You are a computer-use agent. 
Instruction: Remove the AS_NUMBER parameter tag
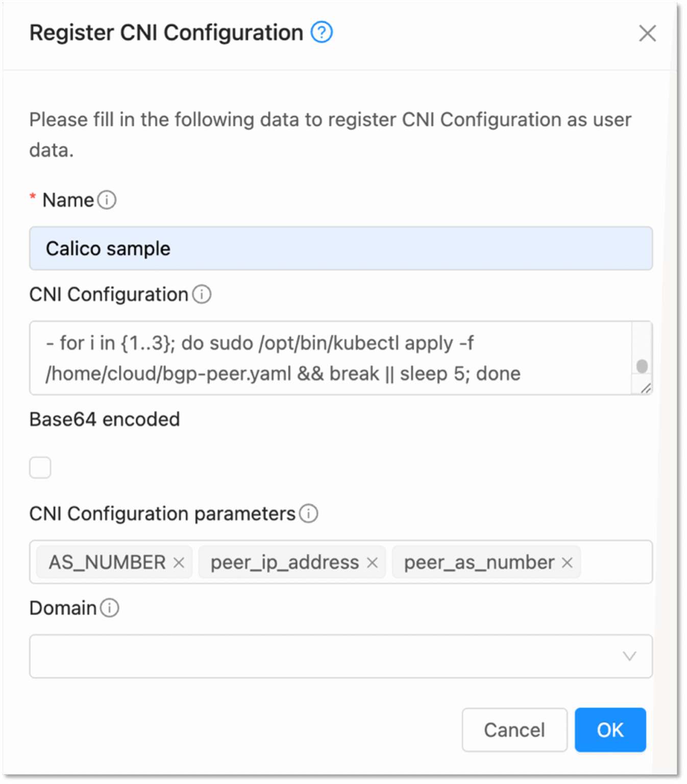tap(179, 562)
